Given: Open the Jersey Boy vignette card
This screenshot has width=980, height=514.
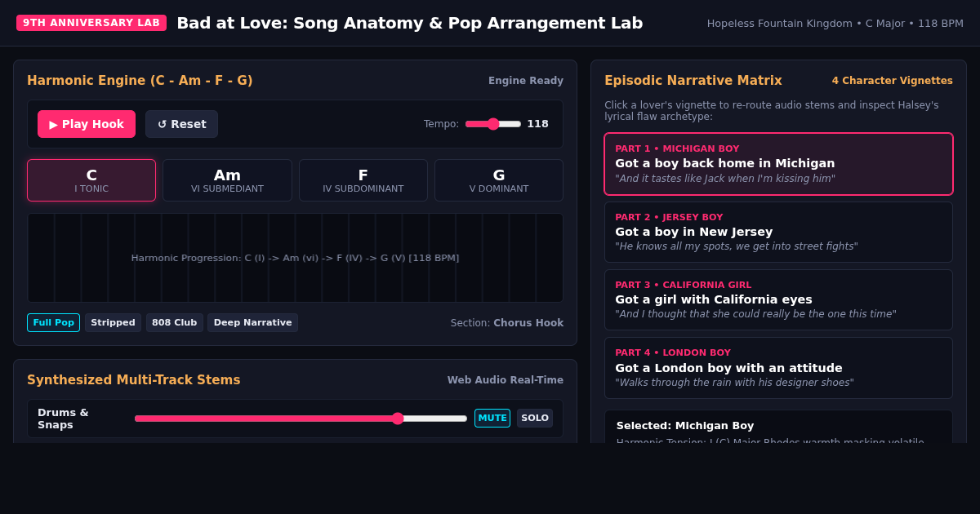Looking at the screenshot, I should [778, 233].
